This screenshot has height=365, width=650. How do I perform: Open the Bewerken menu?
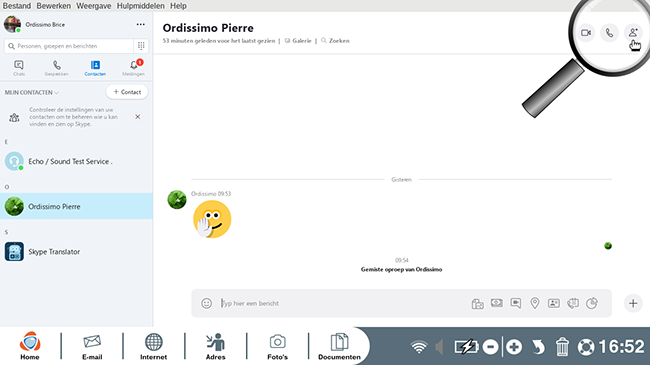coord(53,6)
